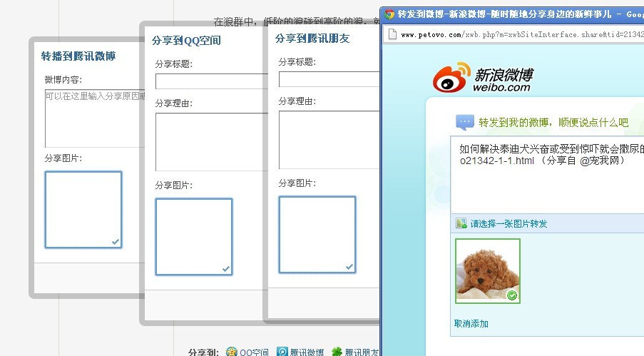Toggle the image checkmark in 分享到QQ空间 dialog
Image resolution: width=644 pixels, height=356 pixels.
point(226,269)
